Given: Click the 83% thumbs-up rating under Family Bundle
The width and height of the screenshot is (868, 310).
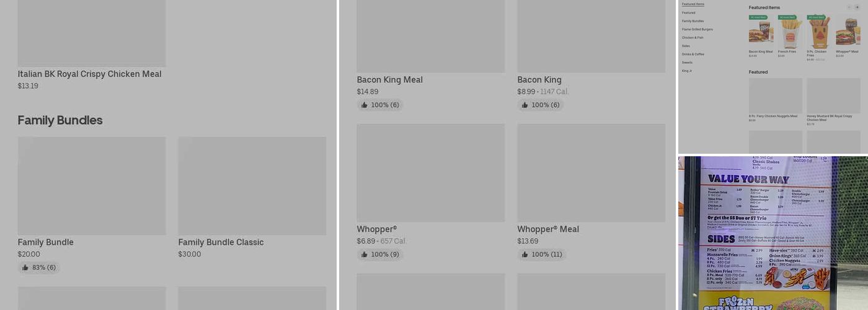Looking at the screenshot, I should click(38, 268).
